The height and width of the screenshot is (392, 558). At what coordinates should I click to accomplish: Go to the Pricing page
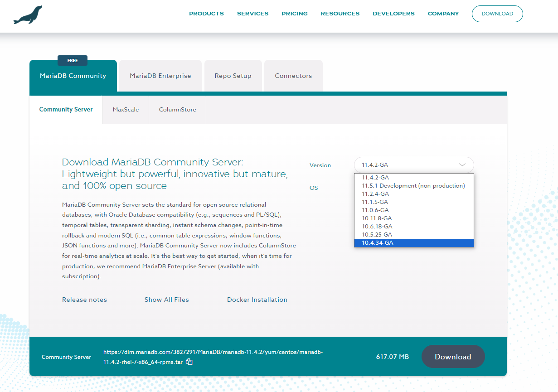click(295, 14)
